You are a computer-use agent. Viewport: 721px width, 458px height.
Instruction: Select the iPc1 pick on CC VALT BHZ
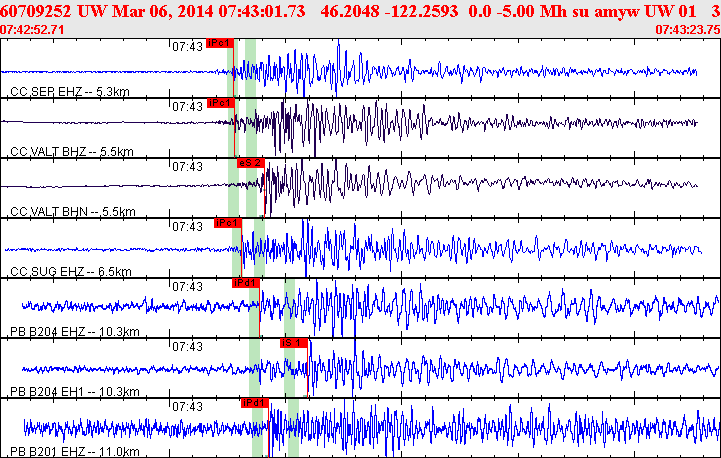221,103
